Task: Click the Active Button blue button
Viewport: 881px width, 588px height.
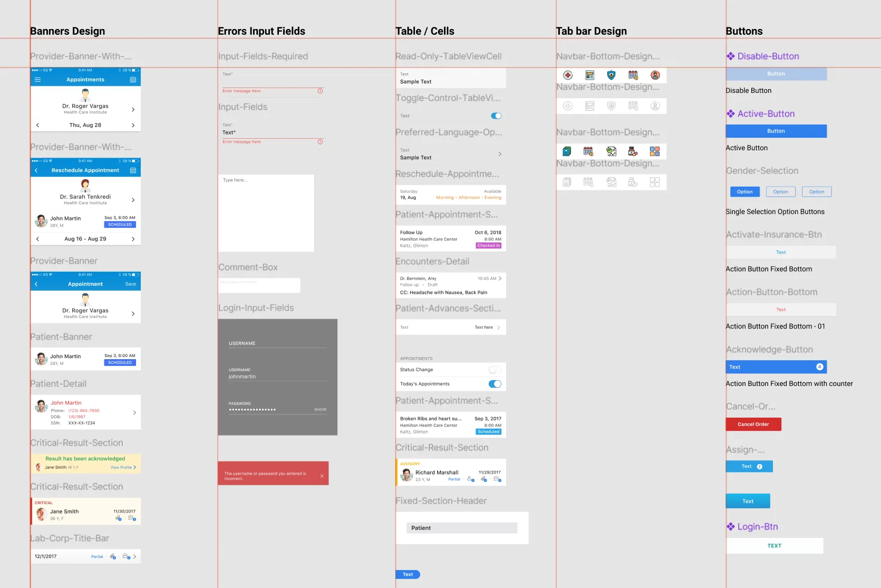Action: (x=776, y=131)
